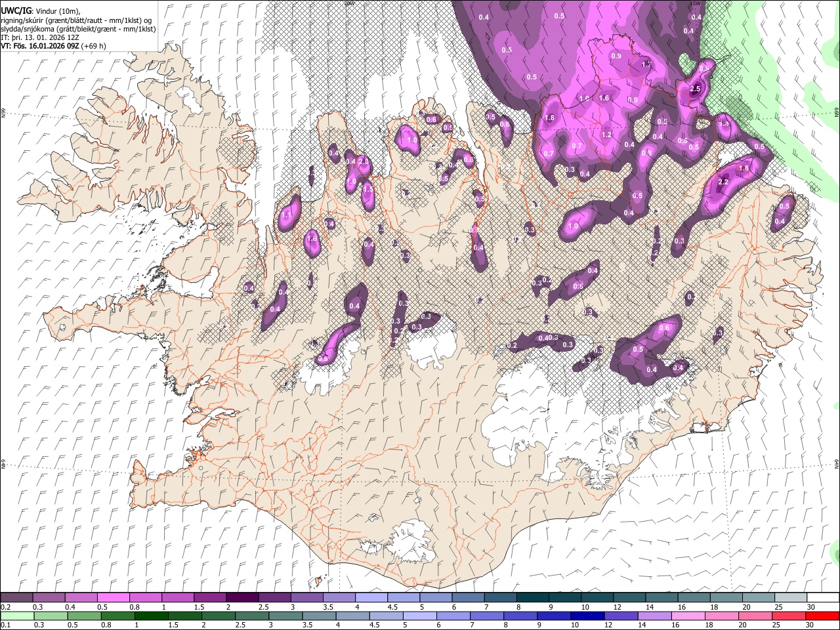The height and width of the screenshot is (630, 840).
Task: Select the 20–25 rose pink rain legend swatch
Action: pyautogui.click(x=755, y=616)
